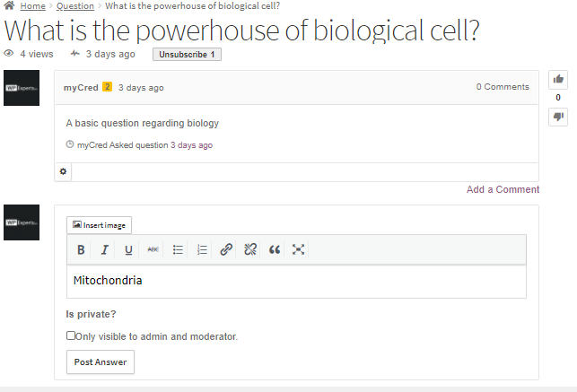Submit with the Post Answer button
This screenshot has width=577, height=392.
coord(100,362)
